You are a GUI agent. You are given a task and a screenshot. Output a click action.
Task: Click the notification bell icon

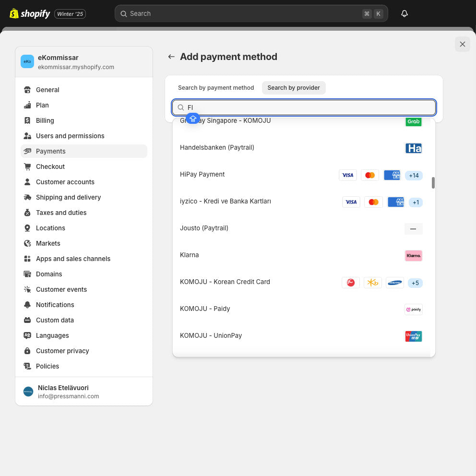pos(404,13)
